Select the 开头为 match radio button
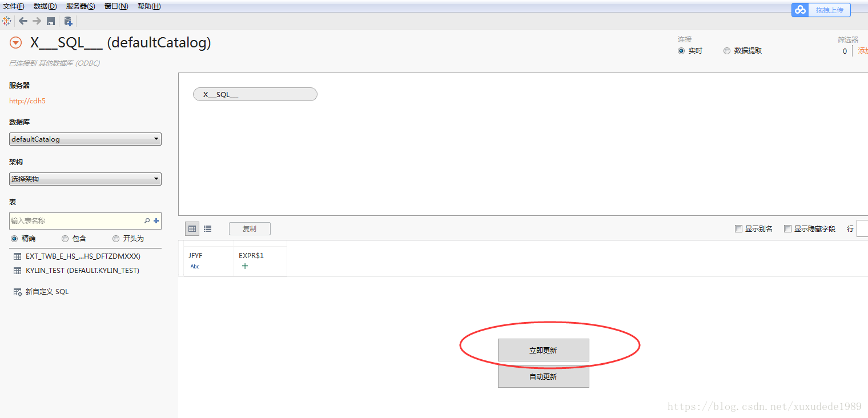868x418 pixels. coord(116,239)
